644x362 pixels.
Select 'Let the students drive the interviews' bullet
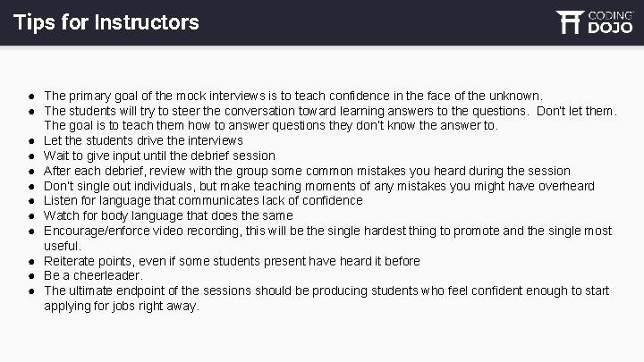coord(143,140)
